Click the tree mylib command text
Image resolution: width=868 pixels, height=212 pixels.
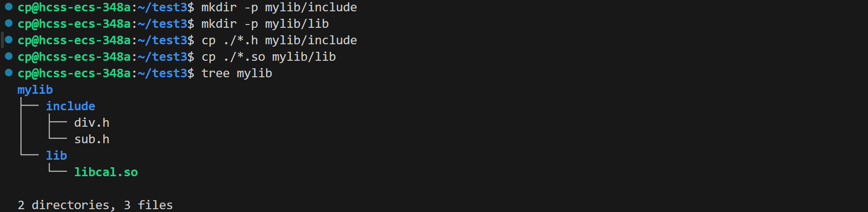237,73
